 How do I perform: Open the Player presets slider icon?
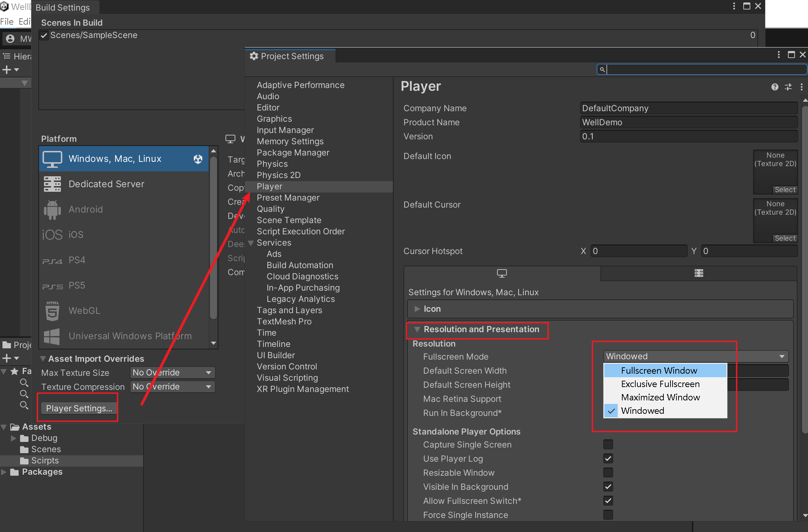pos(788,87)
